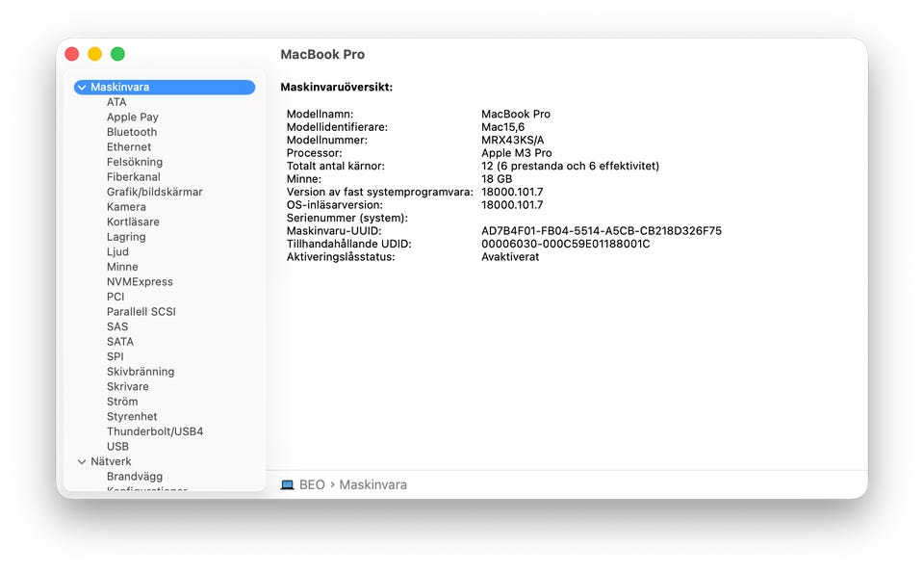Open the Lagring entry
This screenshot has height=573, width=924.
click(126, 237)
